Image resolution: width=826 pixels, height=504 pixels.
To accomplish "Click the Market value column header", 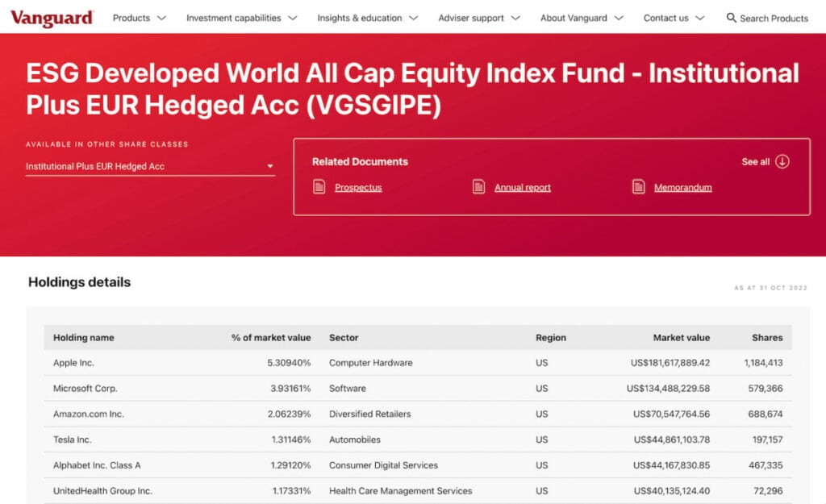I will [681, 338].
